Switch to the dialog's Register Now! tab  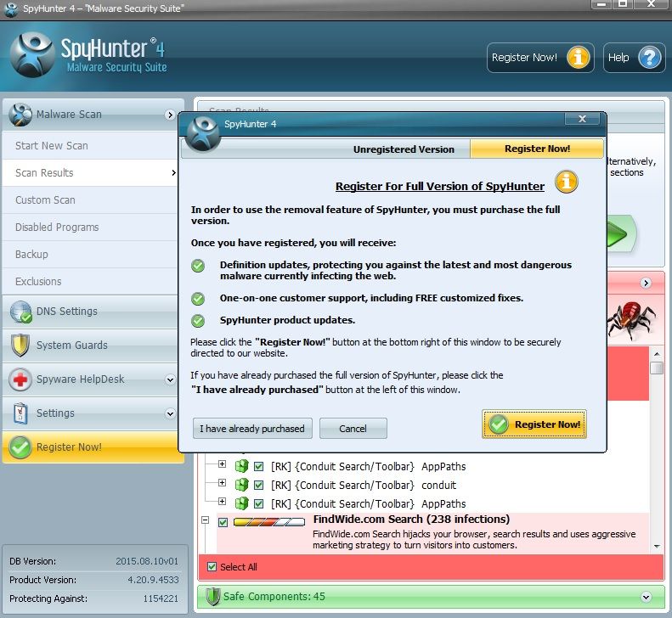pyautogui.click(x=537, y=149)
